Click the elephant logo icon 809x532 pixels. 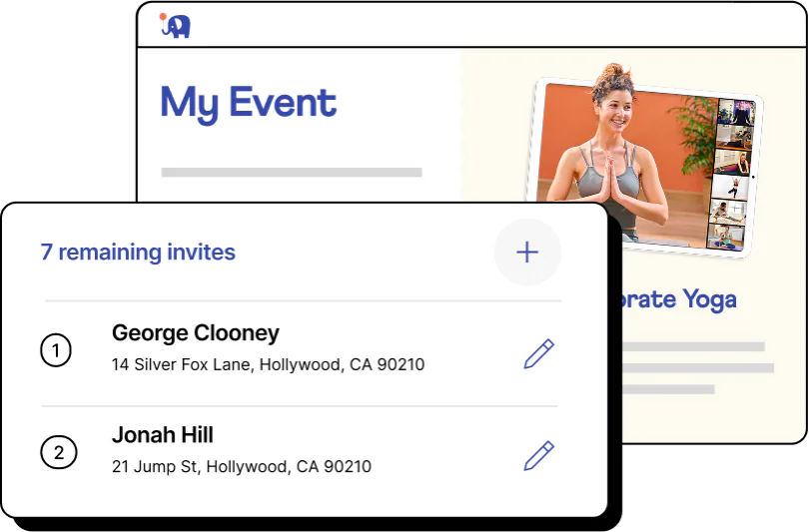coord(175,26)
